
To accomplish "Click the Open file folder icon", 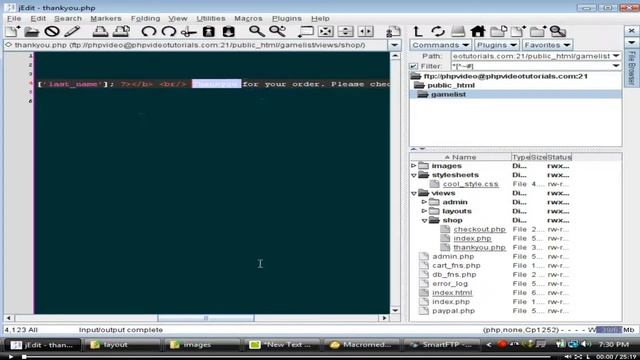I will pyautogui.click(x=31, y=31).
